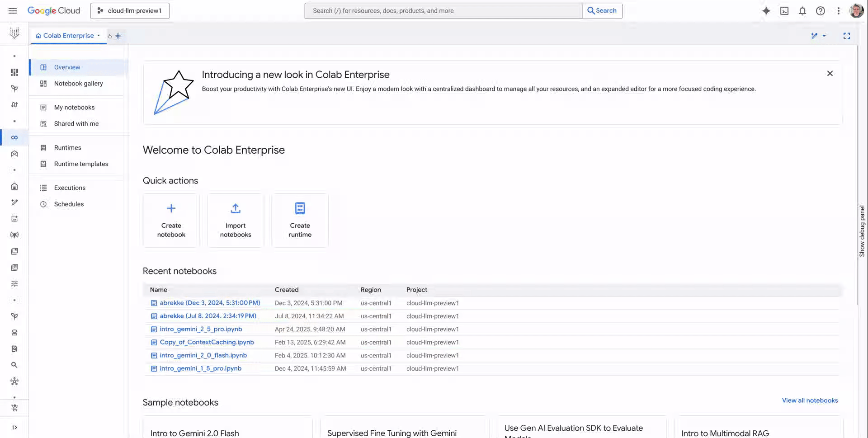Viewport: 868px width, 438px height.
Task: Open Copy_of_ContextCaching.ipynb notebook
Action: coord(207,342)
